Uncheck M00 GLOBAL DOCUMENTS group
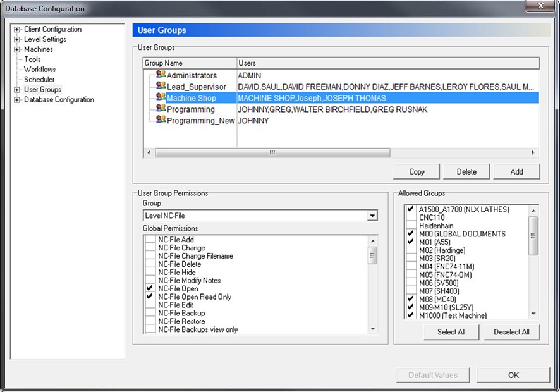Viewport: 560px width, 392px height. click(x=411, y=234)
